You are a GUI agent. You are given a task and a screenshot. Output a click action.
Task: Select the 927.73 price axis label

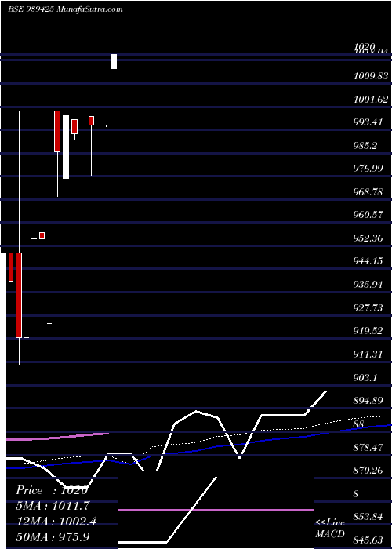point(368,307)
